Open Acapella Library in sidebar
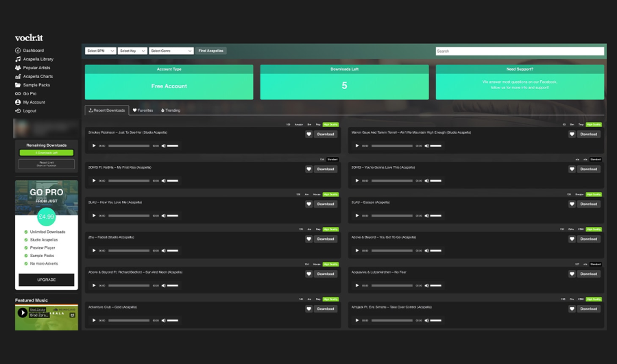Image resolution: width=617 pixels, height=364 pixels. coord(34,59)
